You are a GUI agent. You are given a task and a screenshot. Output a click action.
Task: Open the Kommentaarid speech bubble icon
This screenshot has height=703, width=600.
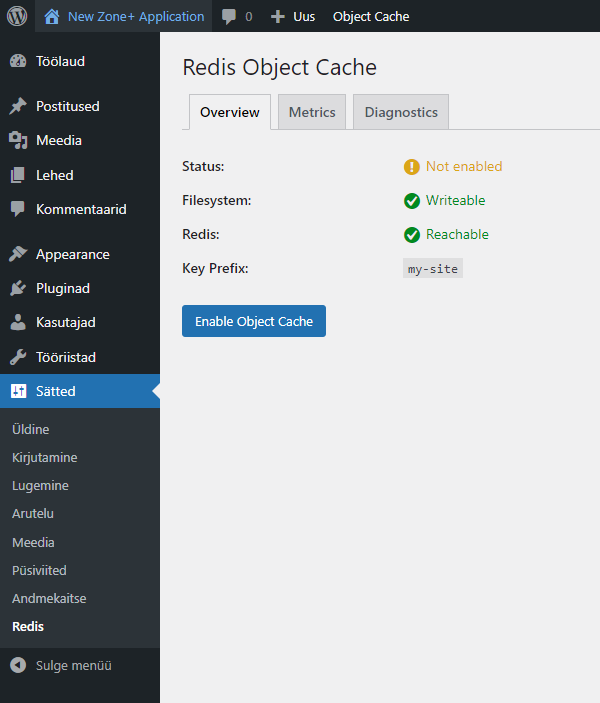(18, 209)
